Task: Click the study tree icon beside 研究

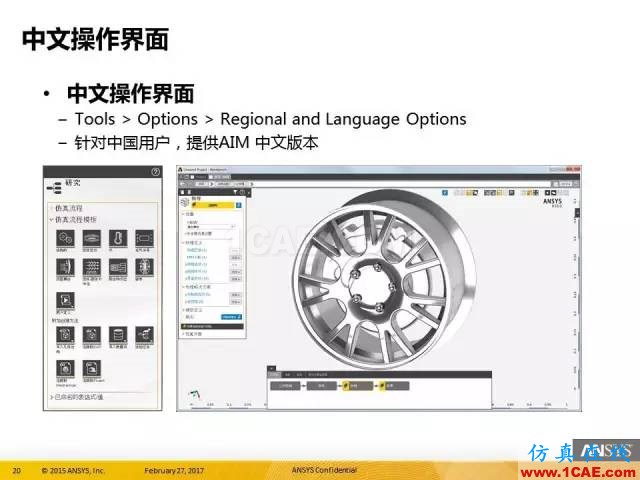Action: pos(54,188)
